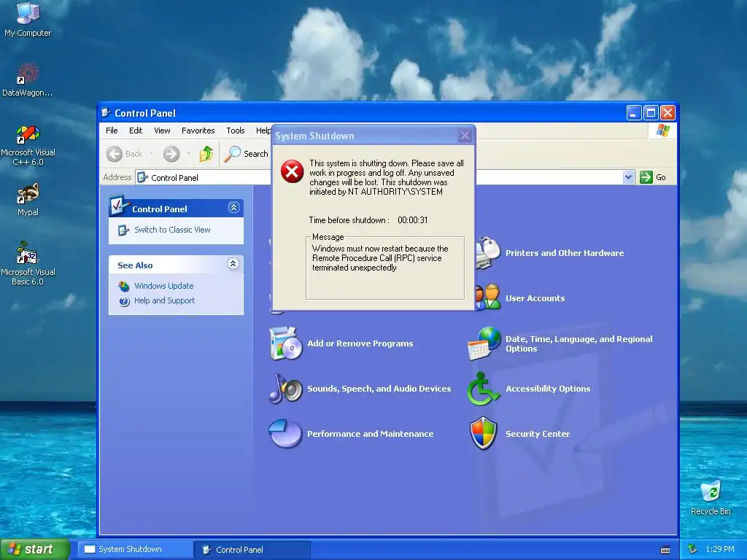Open Performance and Maintenance icon
Image resolution: width=747 pixels, height=560 pixels.
(285, 433)
